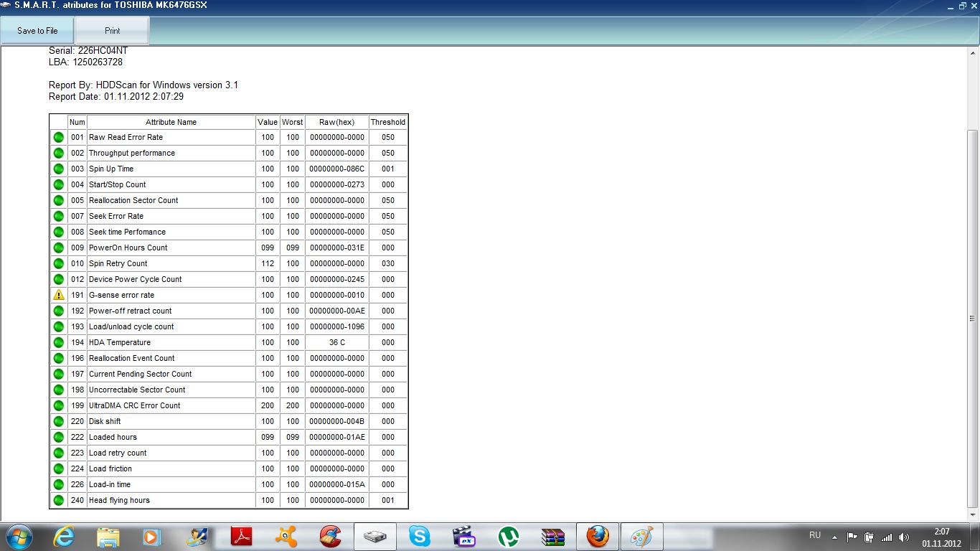
Task: Open the Windows Start menu
Action: pos(19,537)
